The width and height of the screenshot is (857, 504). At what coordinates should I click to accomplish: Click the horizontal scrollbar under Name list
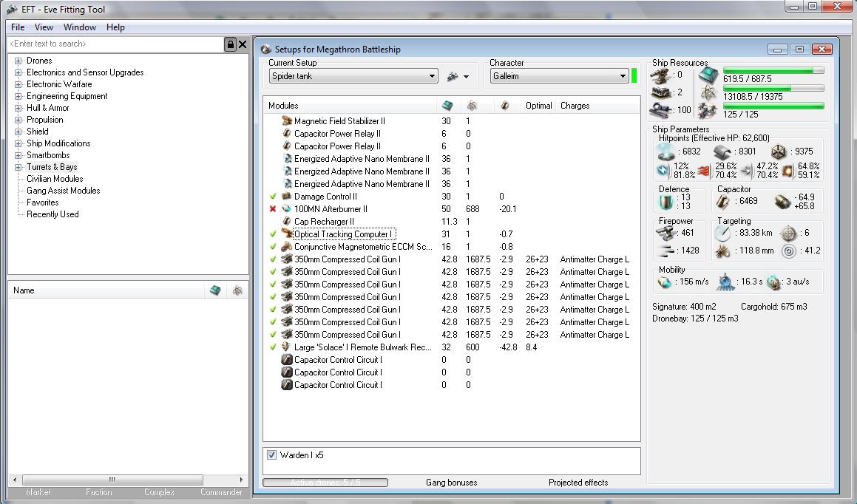[x=112, y=480]
